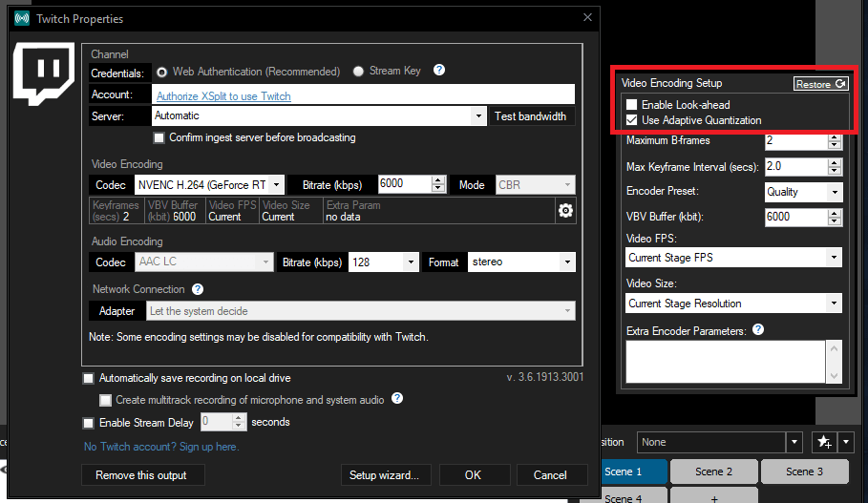This screenshot has height=503, width=868.
Task: Click the Stream Delay seconds field
Action: pos(216,422)
